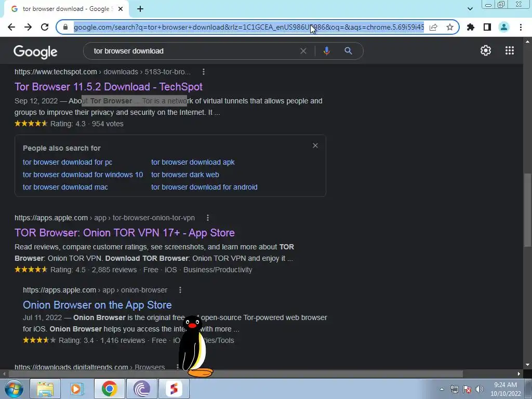Click the vertical scrollbar thumb
Screen dimensions: 532x399
pos(527,210)
